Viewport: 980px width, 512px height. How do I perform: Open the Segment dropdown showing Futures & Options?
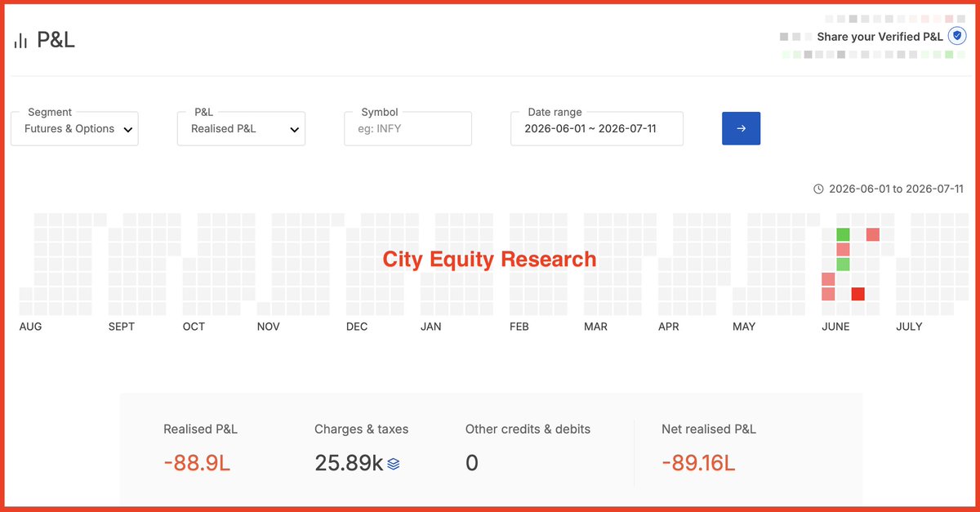coord(74,129)
